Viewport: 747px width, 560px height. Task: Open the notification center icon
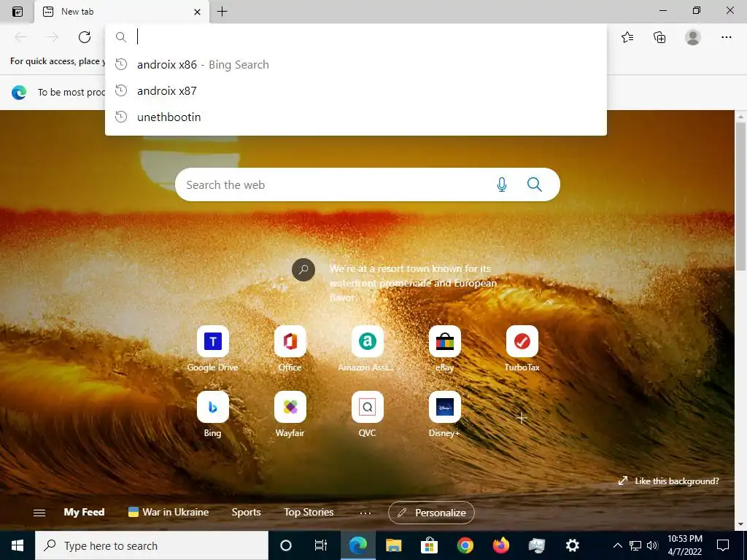pyautogui.click(x=723, y=545)
